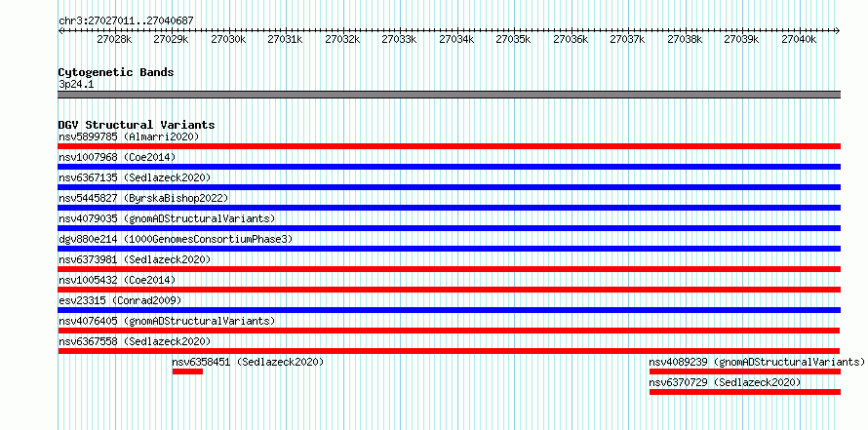The width and height of the screenshot is (868, 430).
Task: Select the short red bar for nsv6358451
Action: [x=187, y=371]
